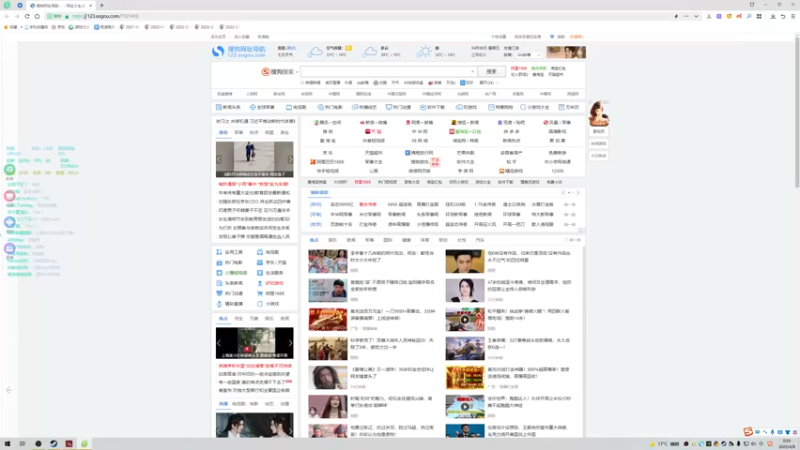Open the apps grid icon in toolbar

(759, 16)
